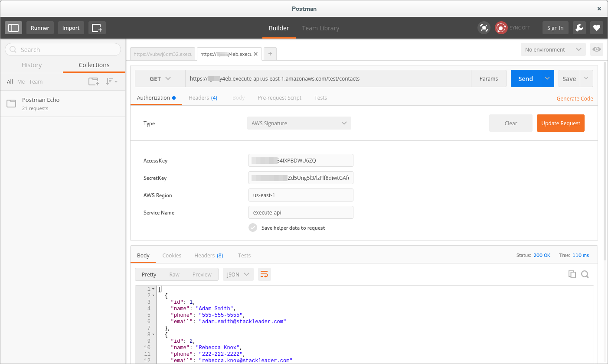Select the request Tests tab

(x=320, y=97)
